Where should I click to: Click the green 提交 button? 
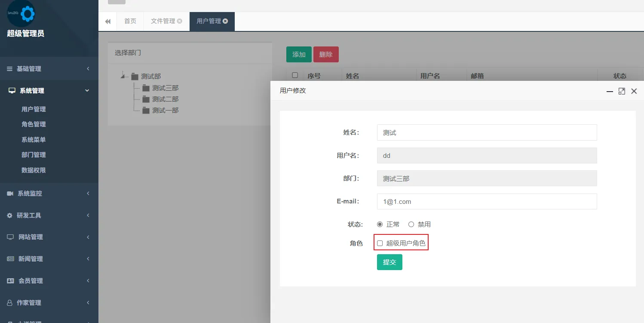(389, 262)
